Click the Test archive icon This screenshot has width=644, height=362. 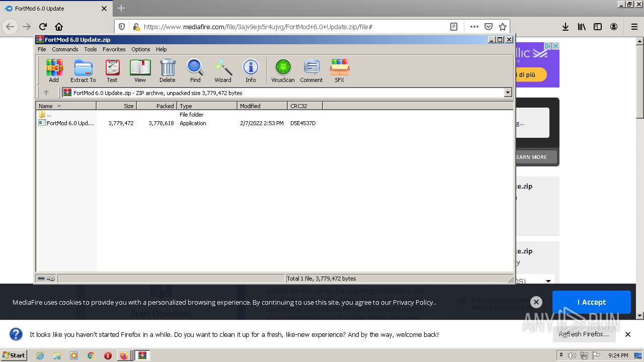pos(112,70)
